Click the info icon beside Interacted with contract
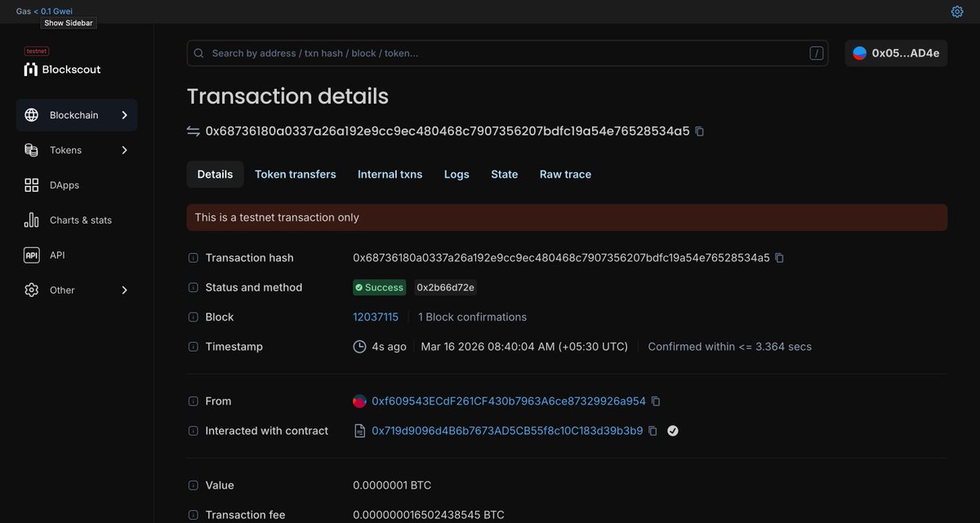 pyautogui.click(x=194, y=431)
